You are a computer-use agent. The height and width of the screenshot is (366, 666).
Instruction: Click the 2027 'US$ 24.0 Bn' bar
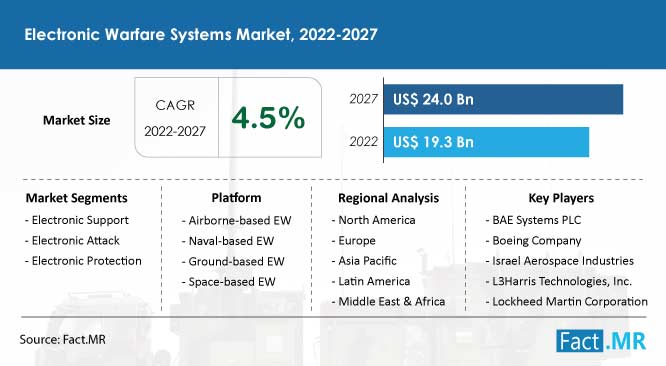[503, 99]
